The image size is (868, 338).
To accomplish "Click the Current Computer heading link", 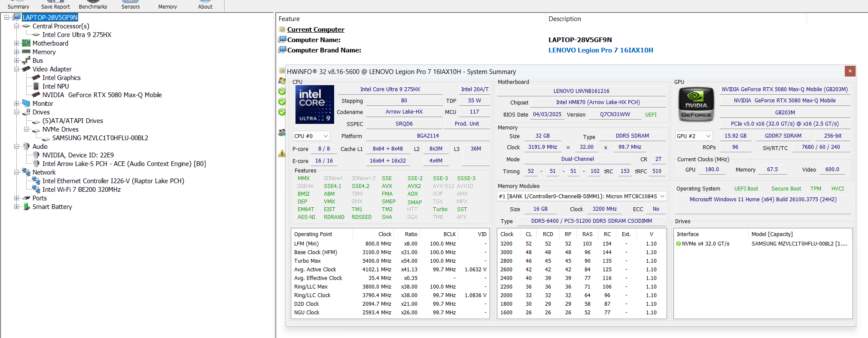I will coord(316,29).
